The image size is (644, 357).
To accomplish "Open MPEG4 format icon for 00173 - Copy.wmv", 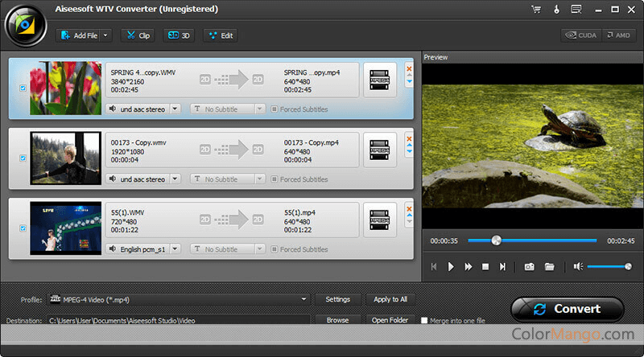I will tap(380, 150).
